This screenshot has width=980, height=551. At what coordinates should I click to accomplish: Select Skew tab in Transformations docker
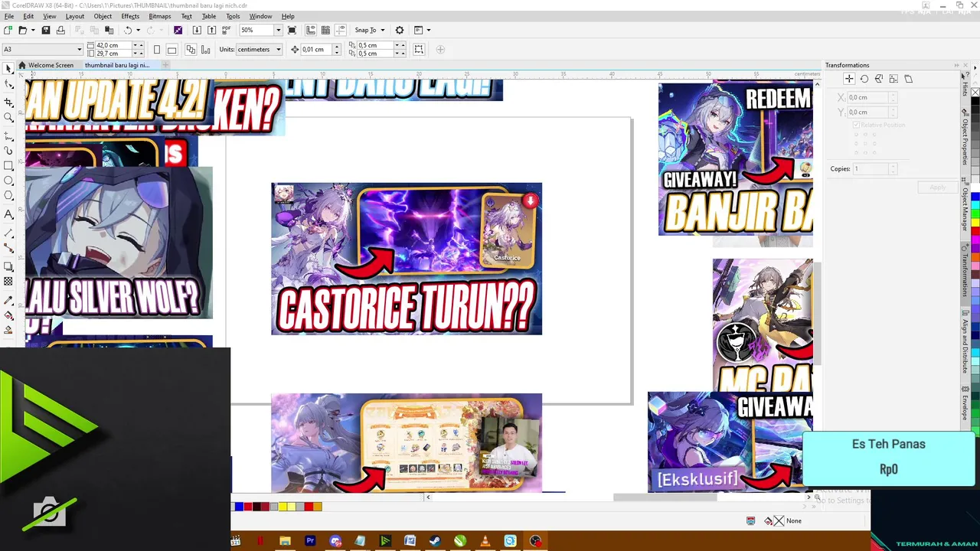point(908,79)
